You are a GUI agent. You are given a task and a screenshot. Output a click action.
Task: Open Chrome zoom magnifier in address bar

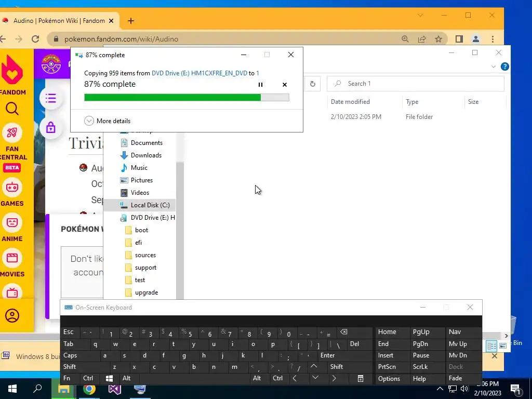[x=405, y=39]
